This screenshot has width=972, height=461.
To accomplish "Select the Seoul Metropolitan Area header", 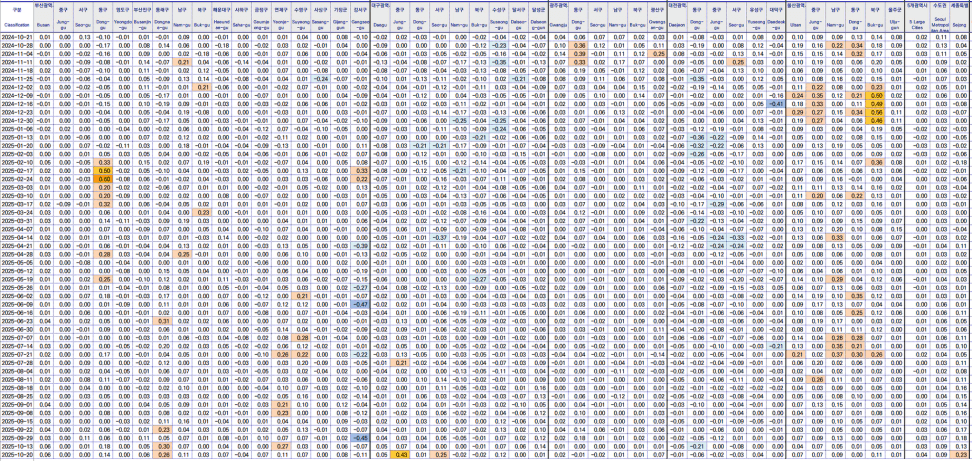I will [939, 20].
